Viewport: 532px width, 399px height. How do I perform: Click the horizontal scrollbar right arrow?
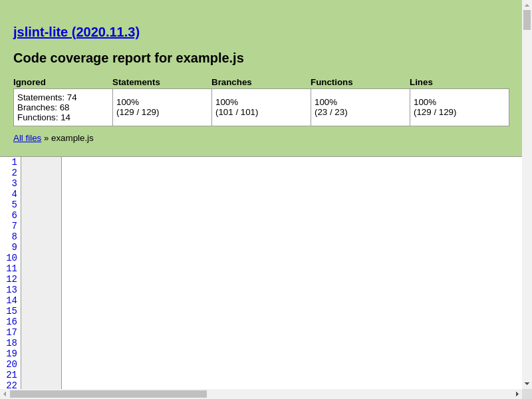click(x=517, y=394)
